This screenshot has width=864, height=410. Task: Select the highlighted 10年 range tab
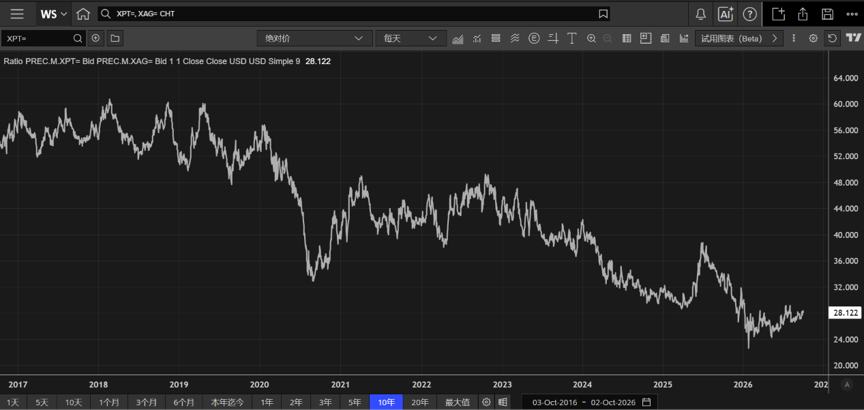click(x=386, y=402)
